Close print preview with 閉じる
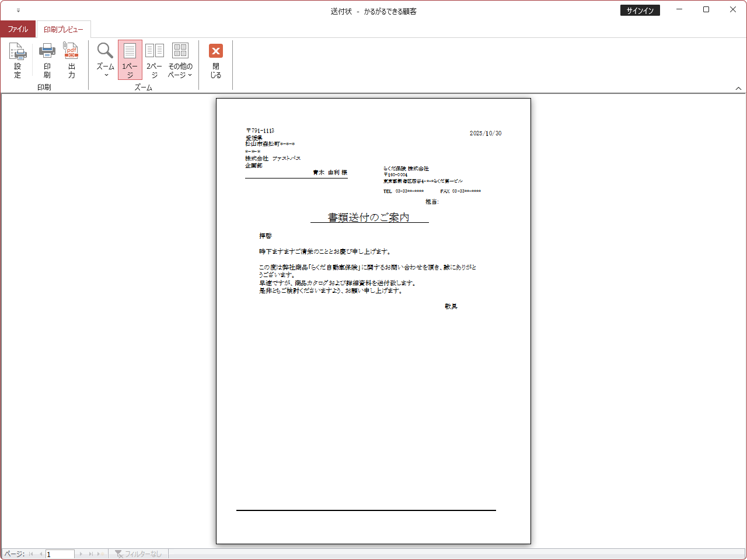747x560 pixels. coord(215,60)
